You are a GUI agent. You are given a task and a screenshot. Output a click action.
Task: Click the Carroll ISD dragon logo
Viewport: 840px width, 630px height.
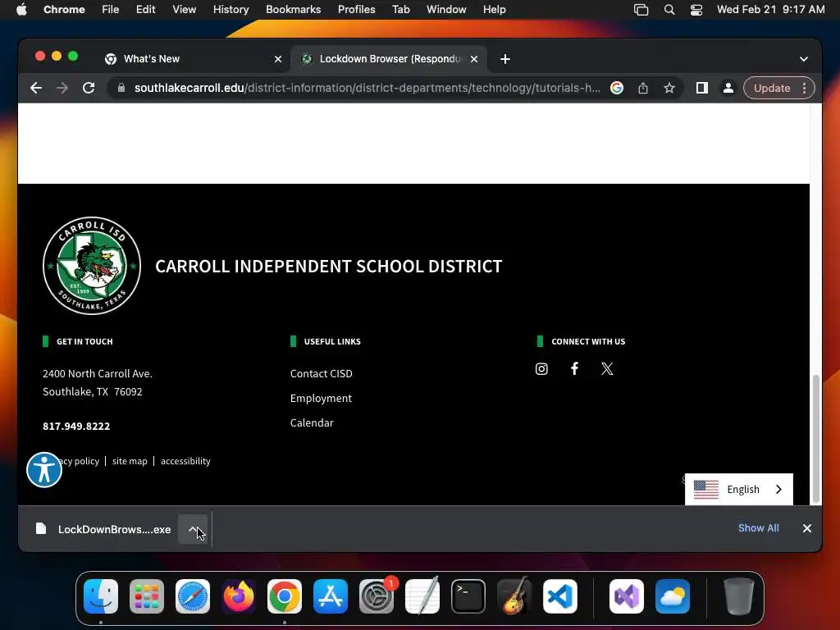(92, 266)
